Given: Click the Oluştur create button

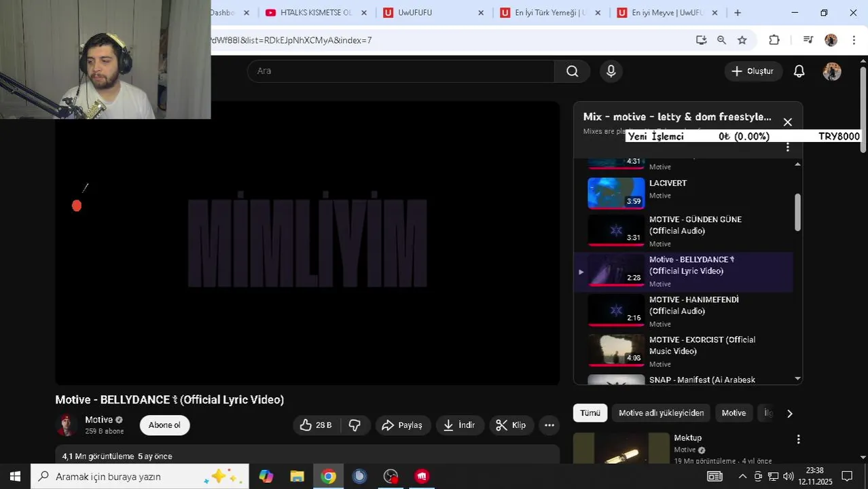Looking at the screenshot, I should 753,71.
